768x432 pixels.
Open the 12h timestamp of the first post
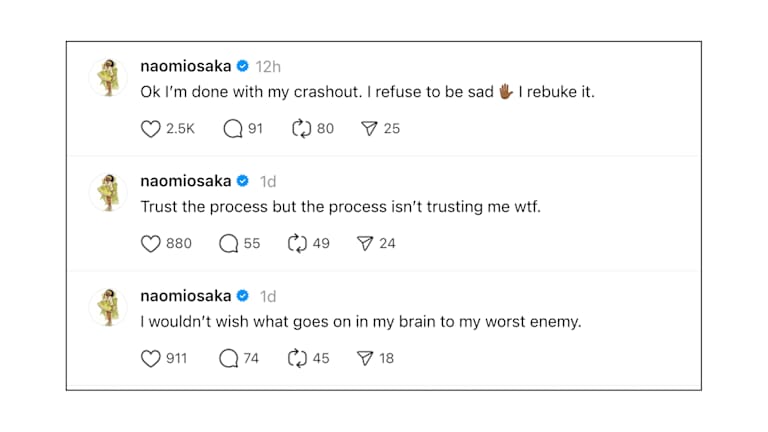pyautogui.click(x=268, y=66)
